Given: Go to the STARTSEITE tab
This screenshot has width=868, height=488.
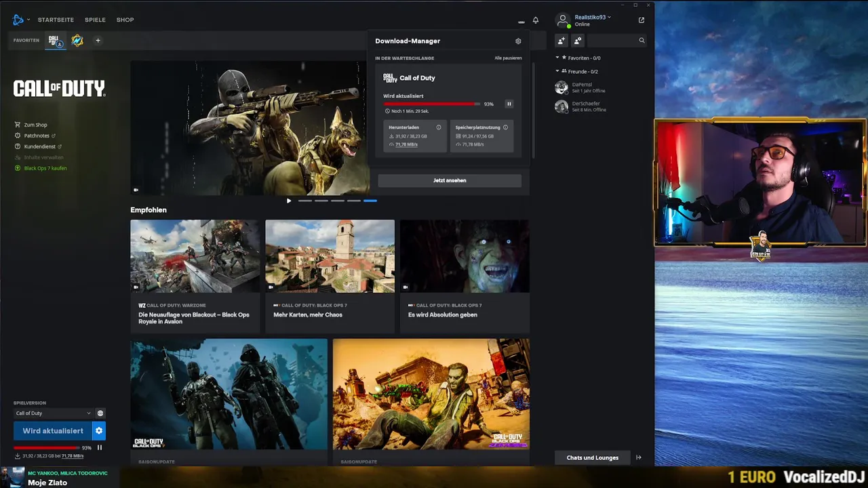Looking at the screenshot, I should (56, 20).
